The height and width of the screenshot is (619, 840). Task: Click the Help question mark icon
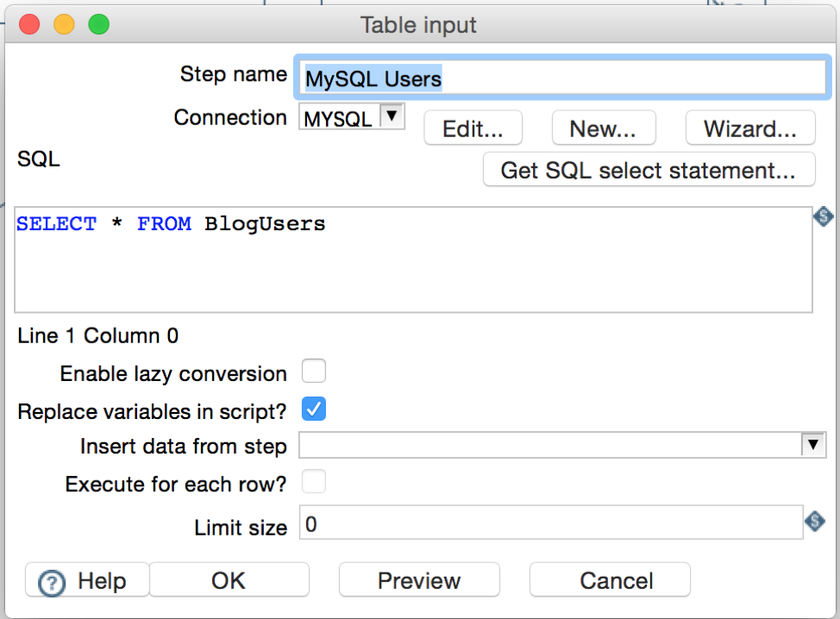point(52,583)
